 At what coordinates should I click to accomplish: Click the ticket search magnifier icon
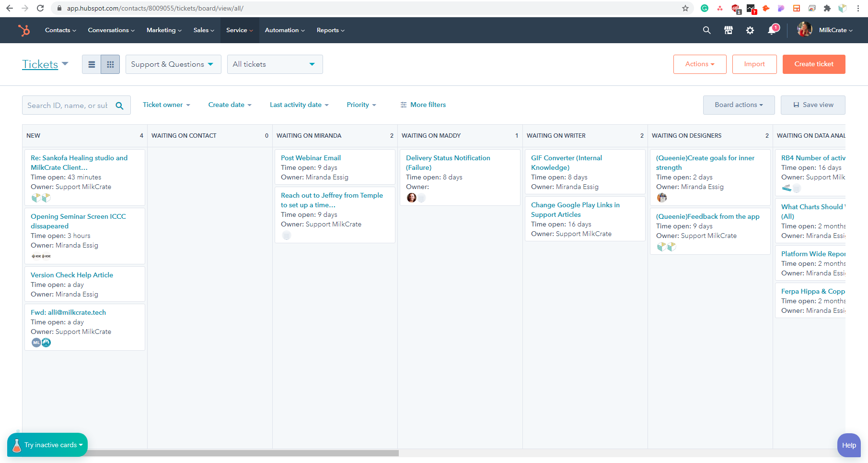point(120,106)
